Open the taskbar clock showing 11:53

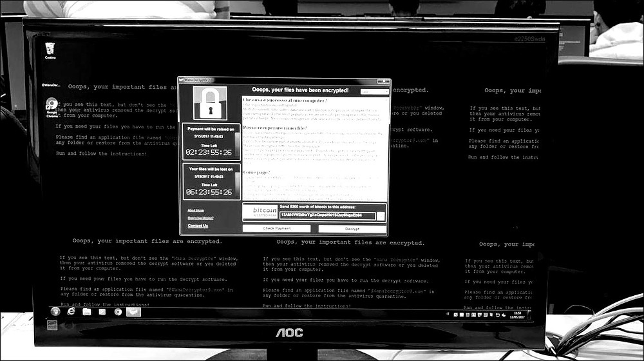[517, 315]
